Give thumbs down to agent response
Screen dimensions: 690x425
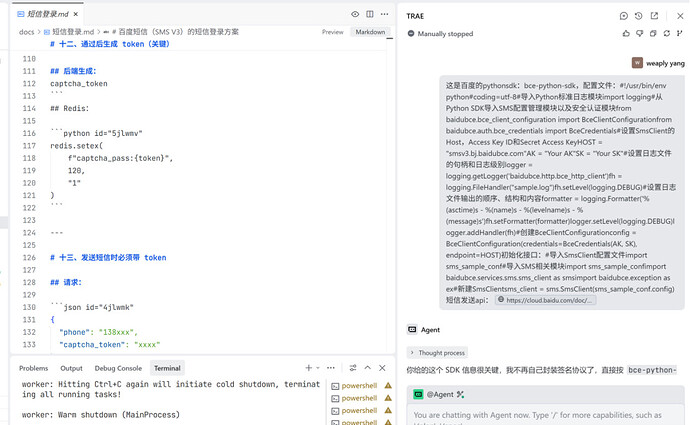[639, 33]
